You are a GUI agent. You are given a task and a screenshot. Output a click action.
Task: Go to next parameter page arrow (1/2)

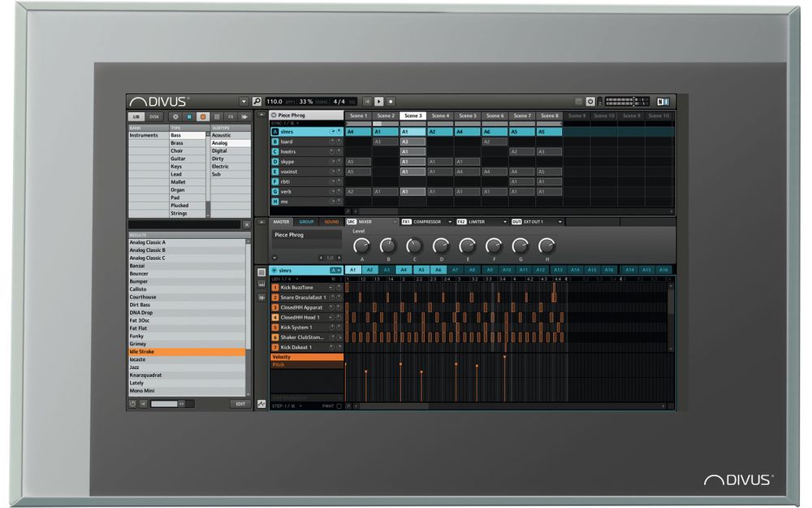[x=339, y=258]
